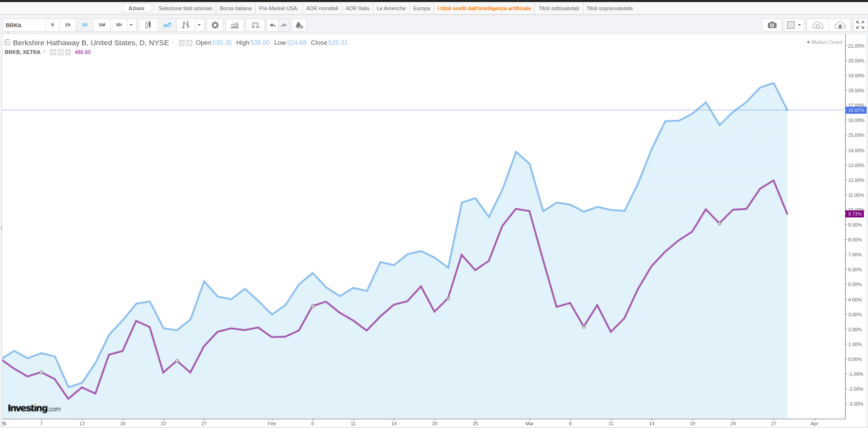Expand BRKB, XETRA title dropdown arrow
Viewport: 868px width, 428px height.
[x=44, y=52]
